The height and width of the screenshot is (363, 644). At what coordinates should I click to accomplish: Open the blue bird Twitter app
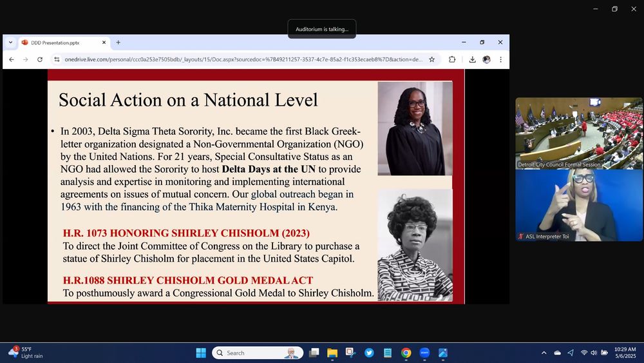pos(369,353)
